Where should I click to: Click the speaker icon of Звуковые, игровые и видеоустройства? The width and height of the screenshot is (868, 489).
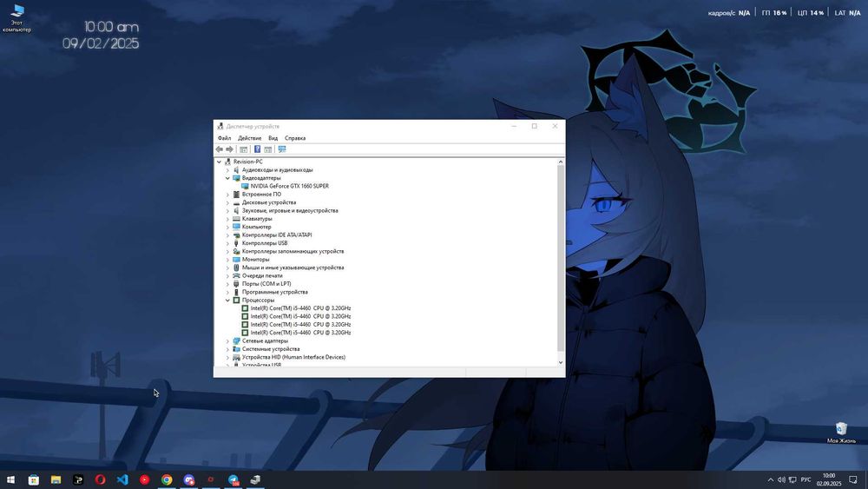point(236,210)
